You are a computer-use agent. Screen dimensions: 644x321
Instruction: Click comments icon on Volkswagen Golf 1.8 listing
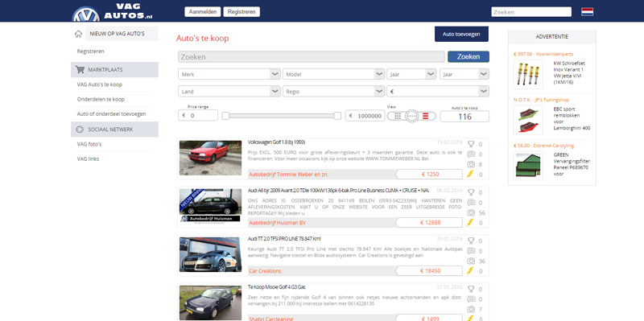[x=471, y=154]
